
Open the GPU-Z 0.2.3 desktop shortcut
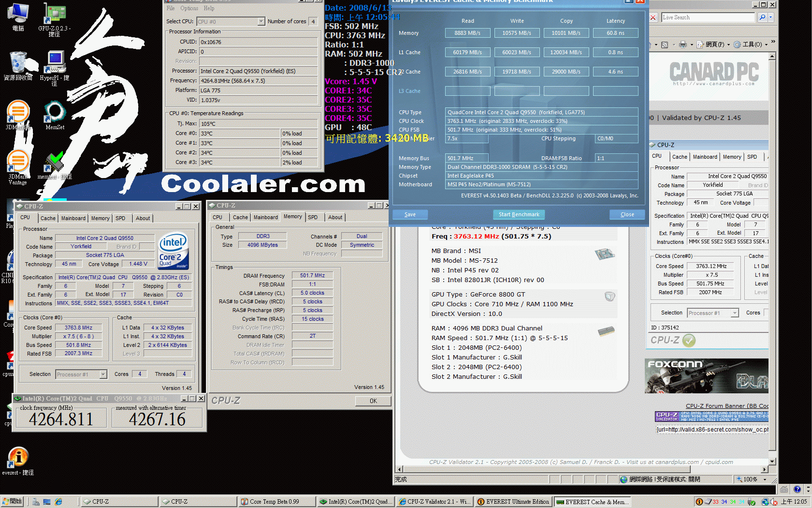coord(55,19)
